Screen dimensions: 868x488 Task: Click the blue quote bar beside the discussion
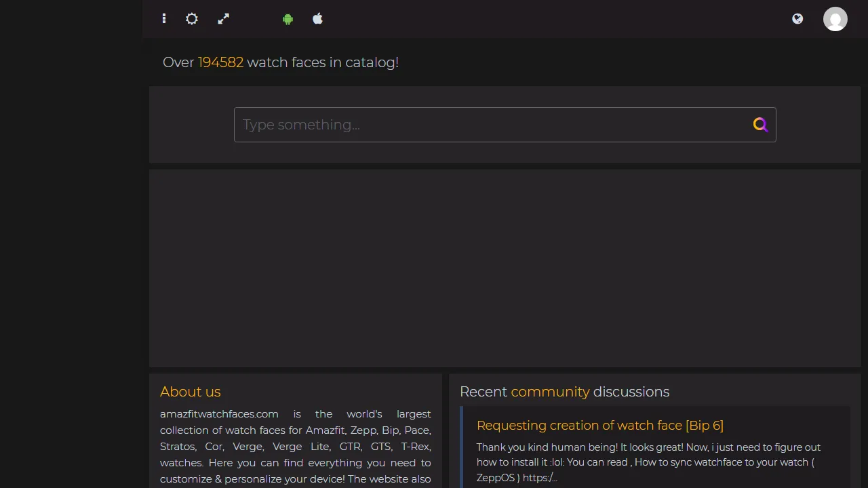pos(461,447)
